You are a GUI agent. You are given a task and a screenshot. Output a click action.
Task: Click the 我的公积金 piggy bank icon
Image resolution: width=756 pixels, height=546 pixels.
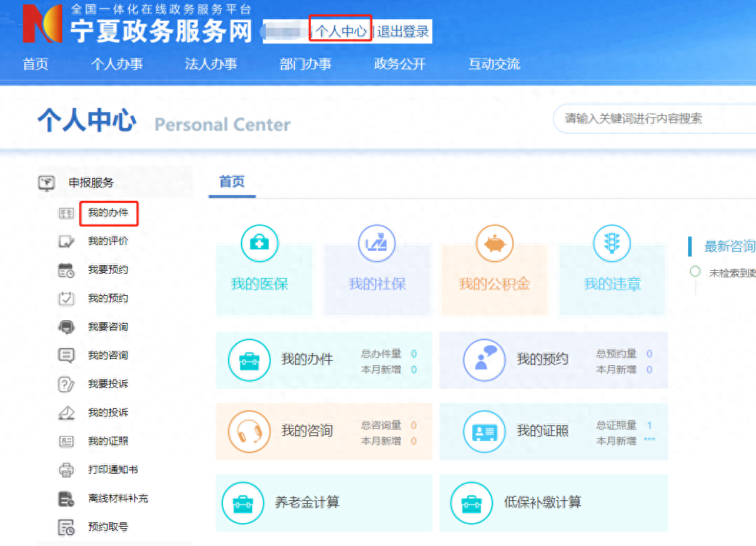[x=494, y=244]
